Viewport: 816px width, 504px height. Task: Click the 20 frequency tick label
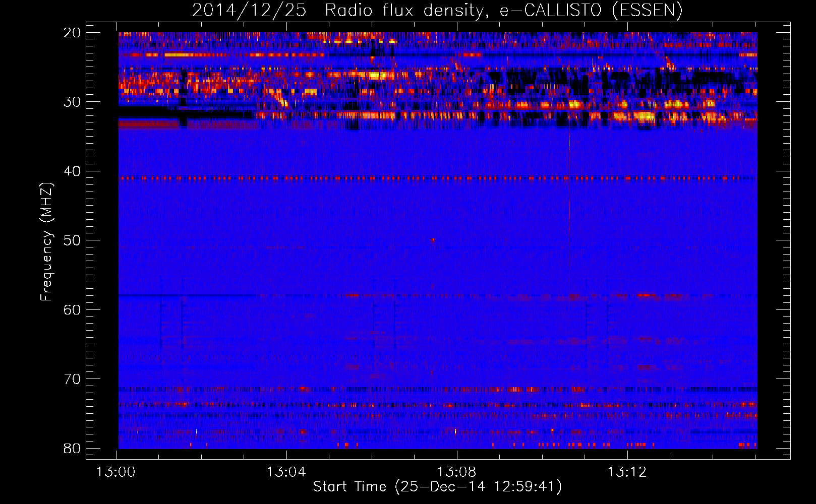(x=73, y=33)
